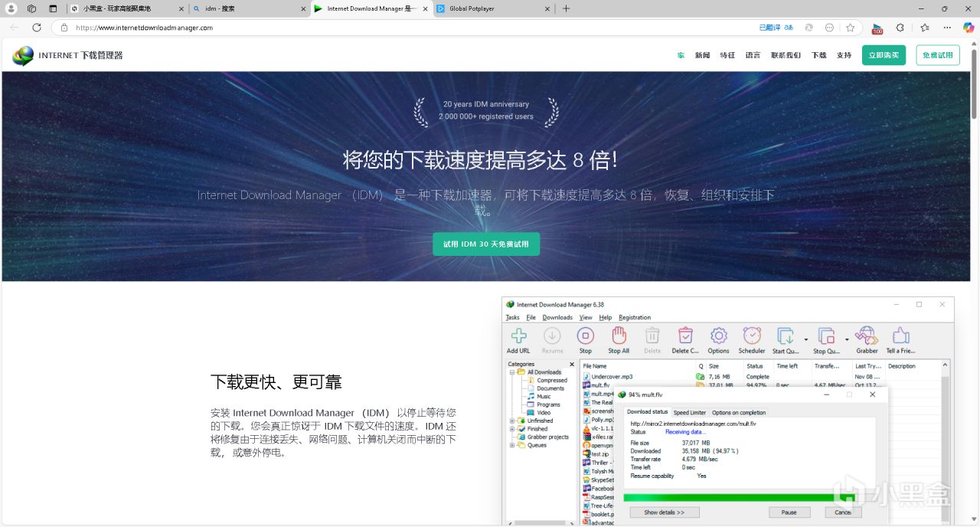Open 新闻 in the site navigation

(x=702, y=55)
